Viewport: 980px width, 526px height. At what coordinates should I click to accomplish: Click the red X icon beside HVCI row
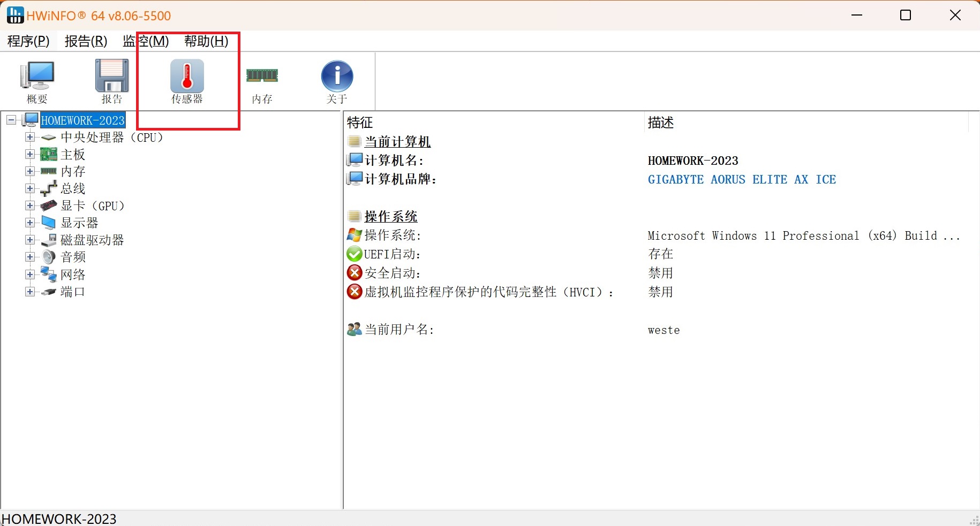point(354,292)
